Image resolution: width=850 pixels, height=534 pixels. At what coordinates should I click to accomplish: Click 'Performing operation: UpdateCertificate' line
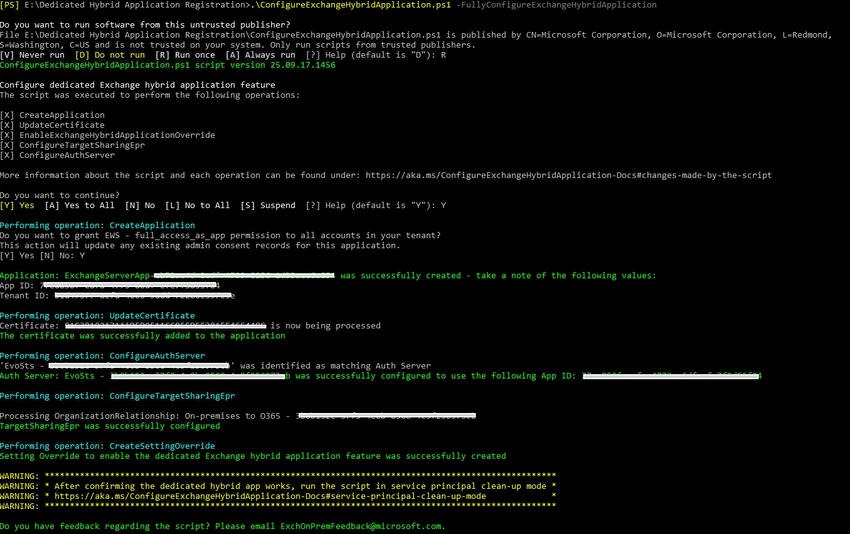tap(98, 316)
